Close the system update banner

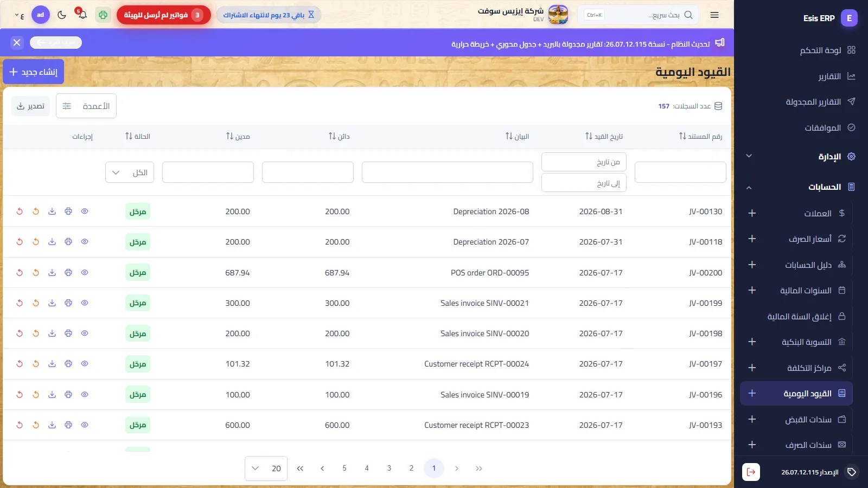17,42
